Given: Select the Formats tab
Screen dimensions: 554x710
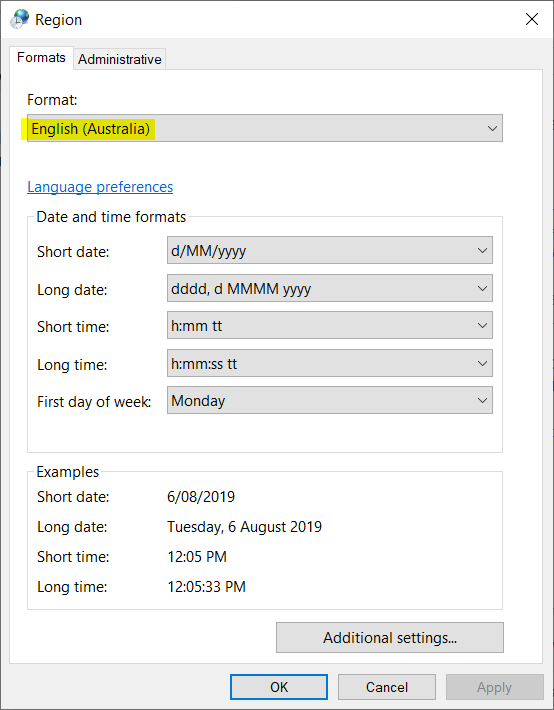Looking at the screenshot, I should coord(41,58).
